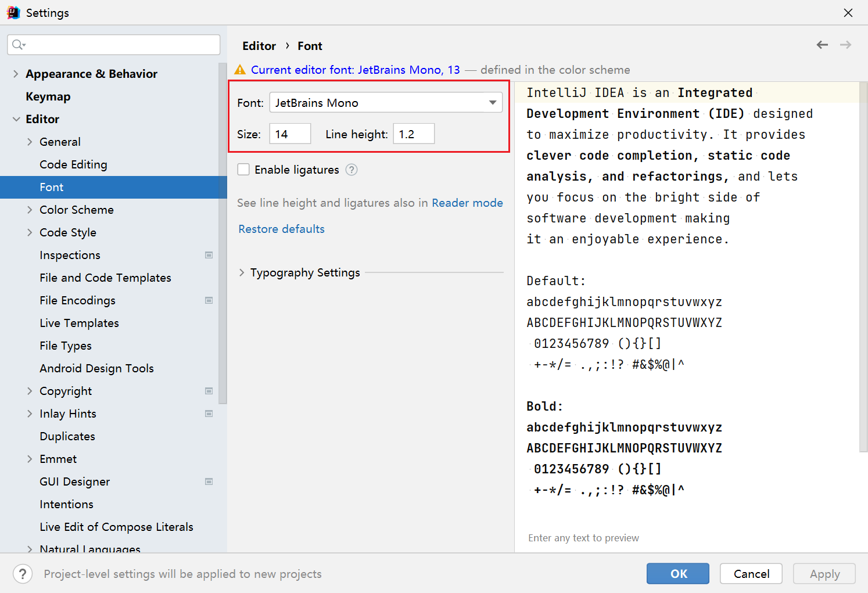Click the font Size input field
The width and height of the screenshot is (868, 593).
tap(290, 134)
